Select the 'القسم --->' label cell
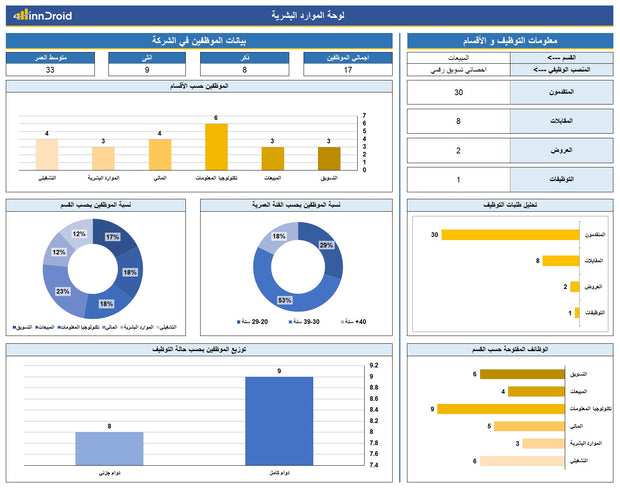Viewport: 620px width, 489px height. (561, 58)
